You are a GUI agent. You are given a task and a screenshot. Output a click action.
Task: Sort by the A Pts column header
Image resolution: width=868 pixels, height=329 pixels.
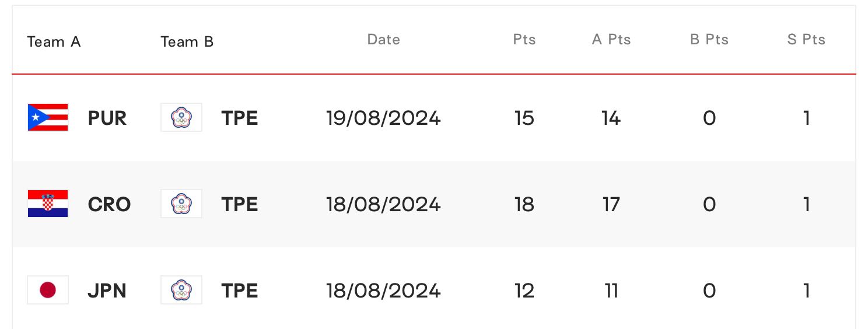[611, 40]
